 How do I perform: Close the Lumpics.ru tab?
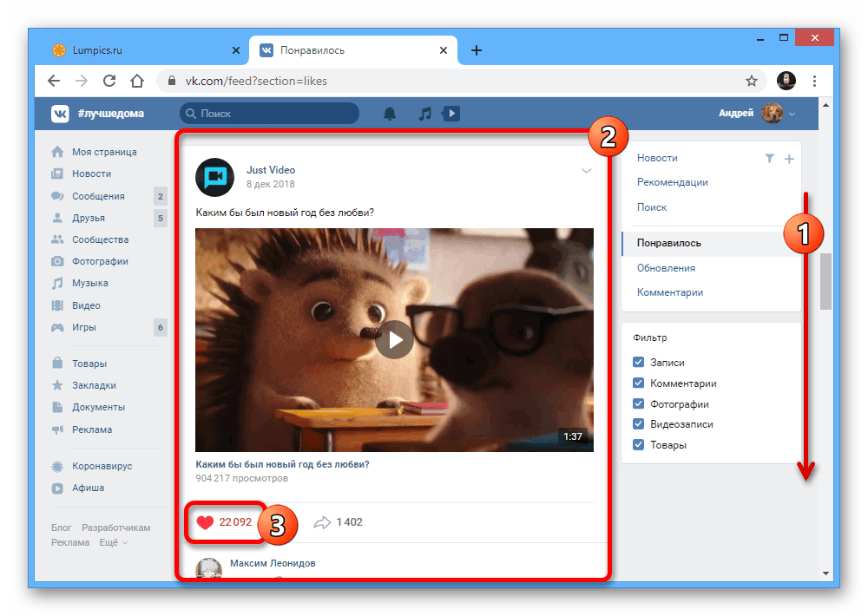tap(236, 50)
